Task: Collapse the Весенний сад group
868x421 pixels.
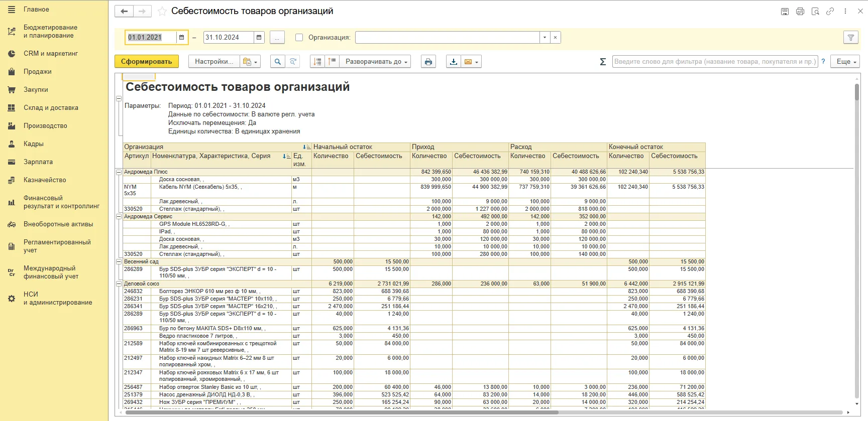Action: [119, 261]
